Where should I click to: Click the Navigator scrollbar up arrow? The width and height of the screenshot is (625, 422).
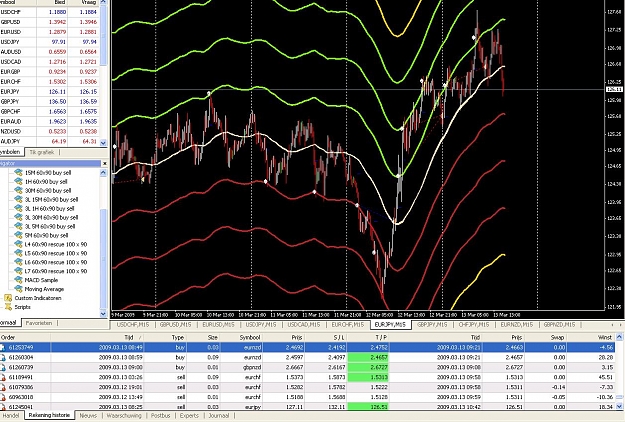(103, 173)
